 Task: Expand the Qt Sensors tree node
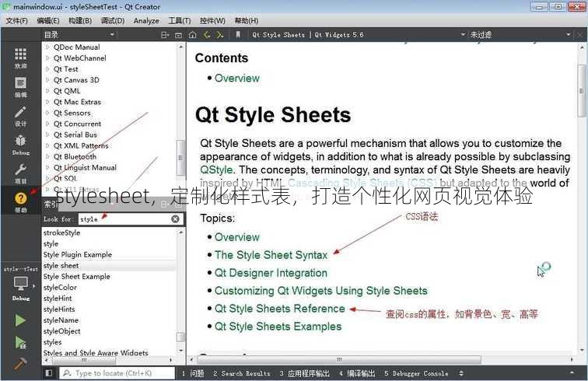pyautogui.click(x=47, y=113)
